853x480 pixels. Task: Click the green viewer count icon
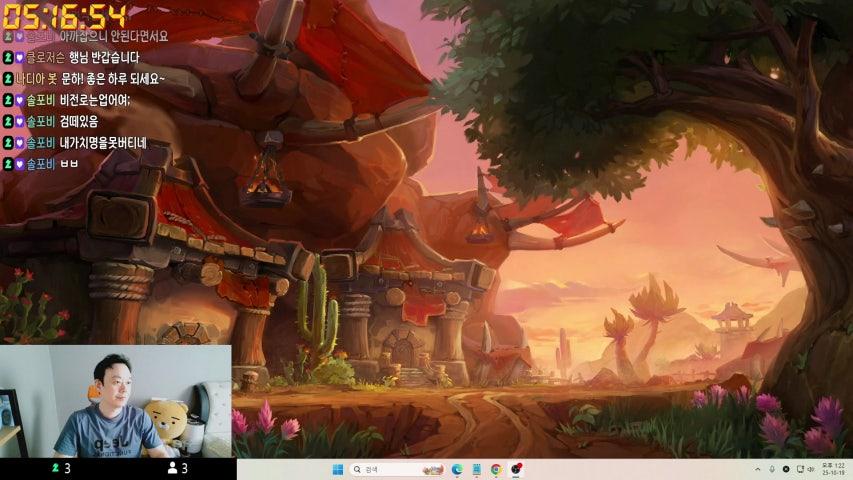click(x=55, y=468)
